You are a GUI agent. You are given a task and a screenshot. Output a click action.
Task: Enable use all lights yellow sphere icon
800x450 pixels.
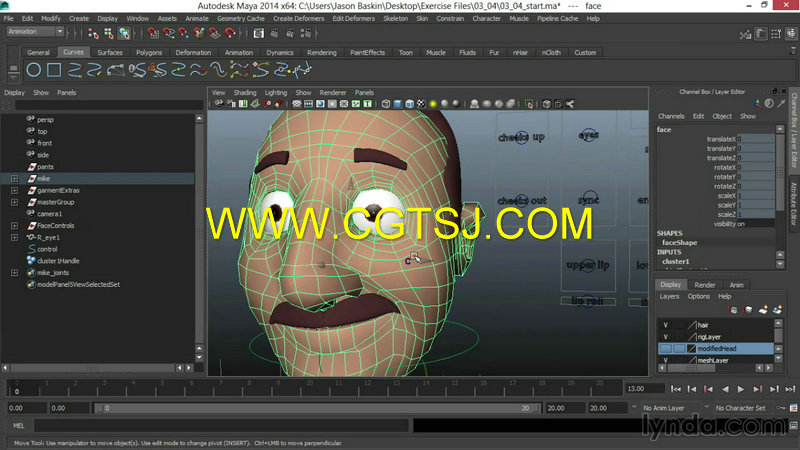[433, 104]
